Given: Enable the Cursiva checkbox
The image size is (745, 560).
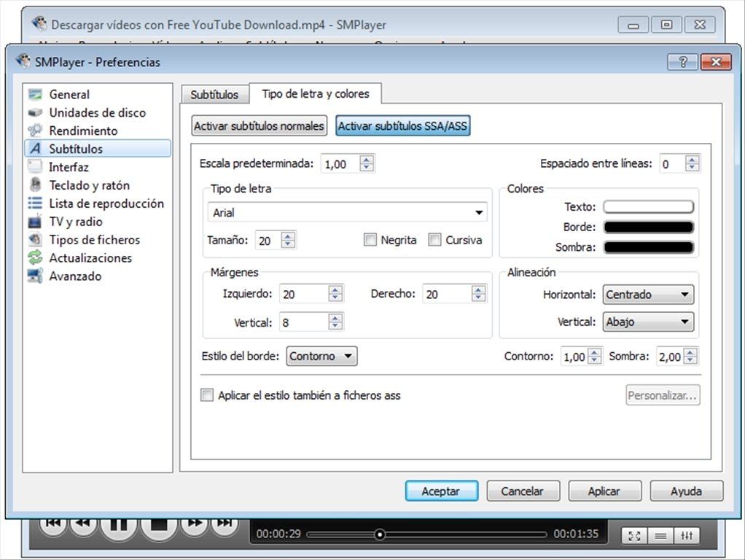Looking at the screenshot, I should [434, 240].
